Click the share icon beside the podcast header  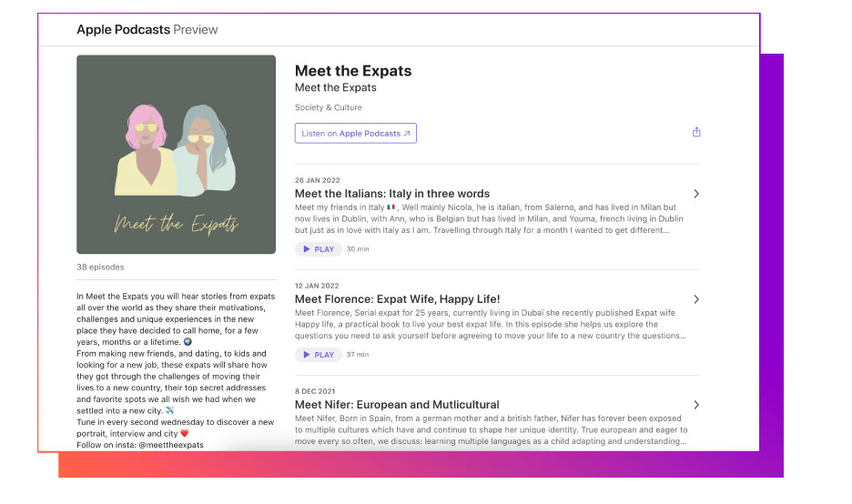click(x=696, y=132)
